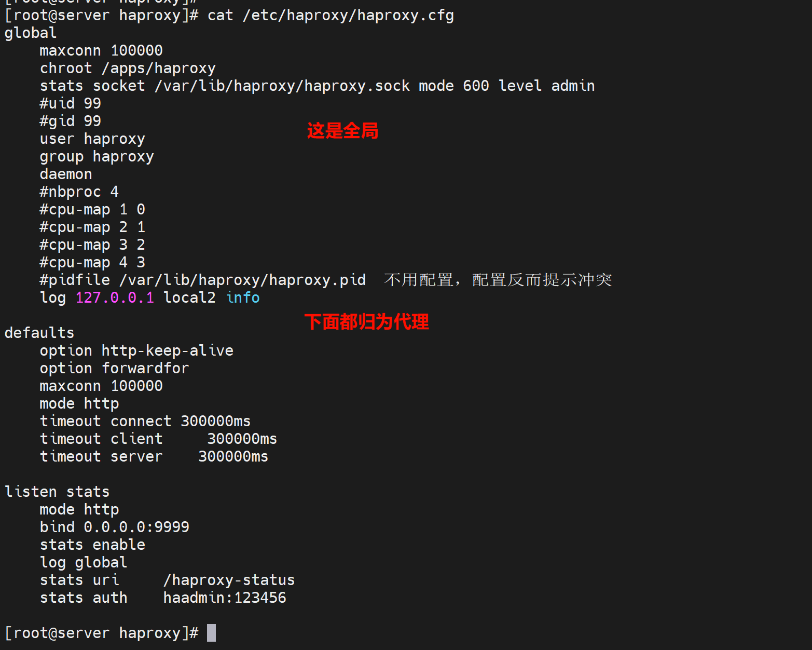Click the red "这是全局" annotation
812x650 pixels.
click(x=342, y=131)
